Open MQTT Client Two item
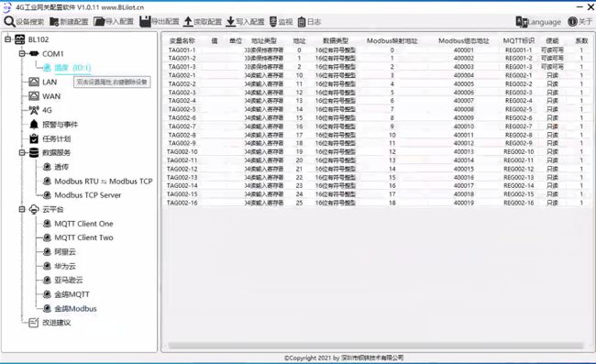596x364 pixels. tap(83, 237)
